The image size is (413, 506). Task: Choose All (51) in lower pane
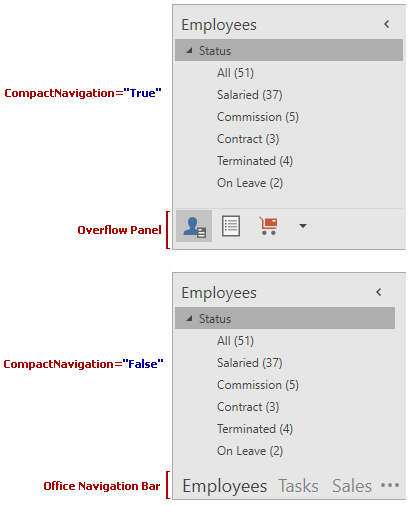click(235, 341)
